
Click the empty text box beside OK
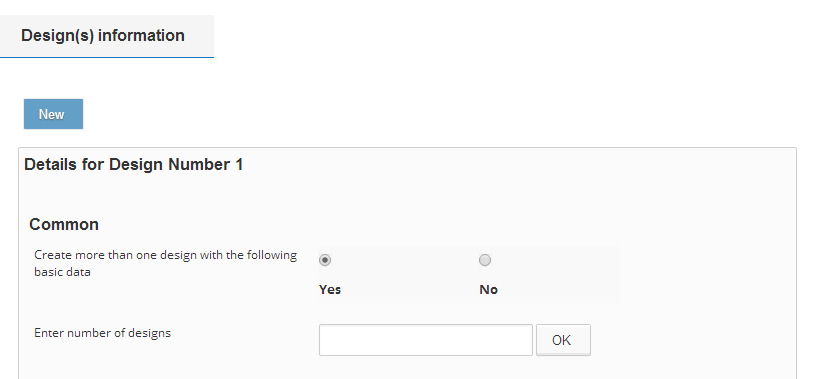(x=426, y=340)
